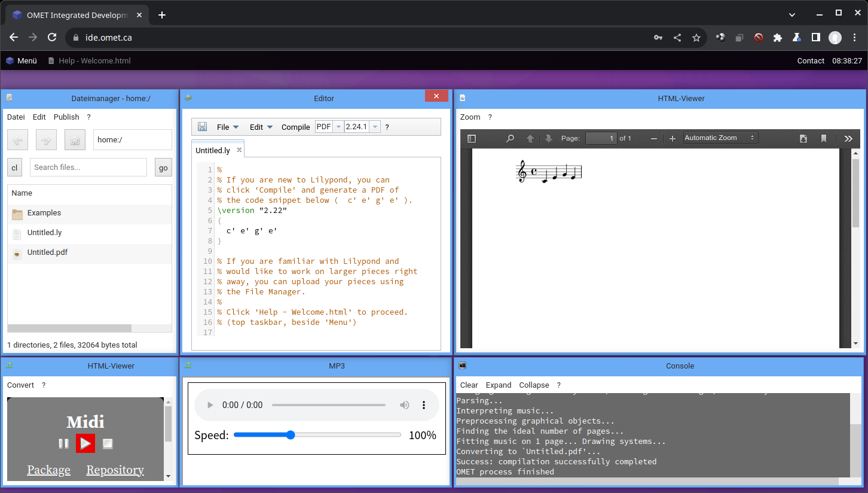
Task: Open the Repository link
Action: 115,470
